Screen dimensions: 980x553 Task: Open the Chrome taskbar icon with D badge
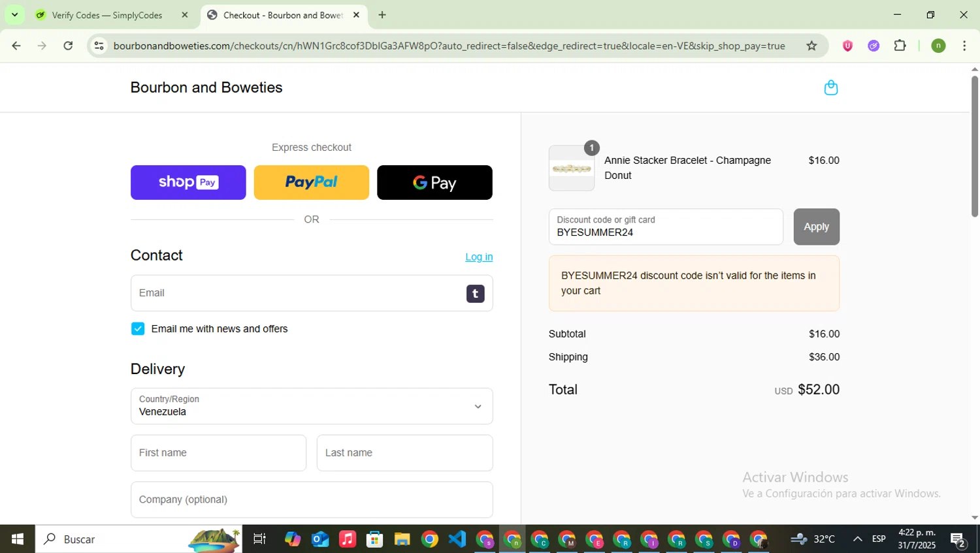(x=731, y=539)
